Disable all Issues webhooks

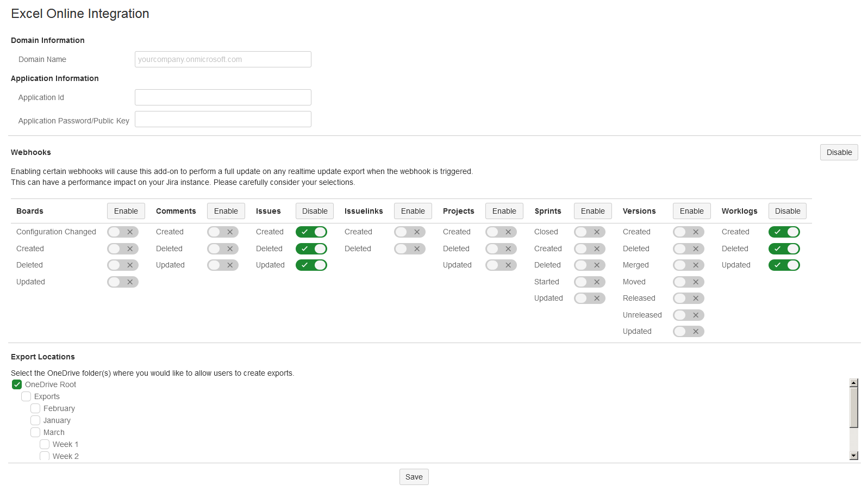[314, 211]
